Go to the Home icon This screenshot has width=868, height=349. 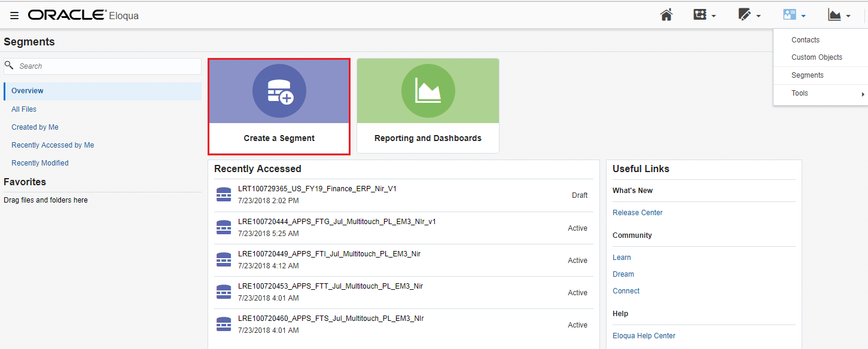[x=666, y=15]
